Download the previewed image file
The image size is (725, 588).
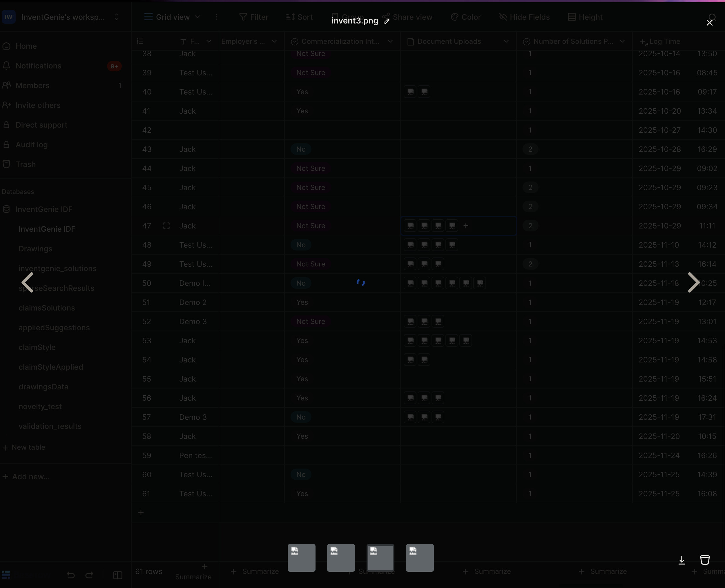pyautogui.click(x=681, y=560)
